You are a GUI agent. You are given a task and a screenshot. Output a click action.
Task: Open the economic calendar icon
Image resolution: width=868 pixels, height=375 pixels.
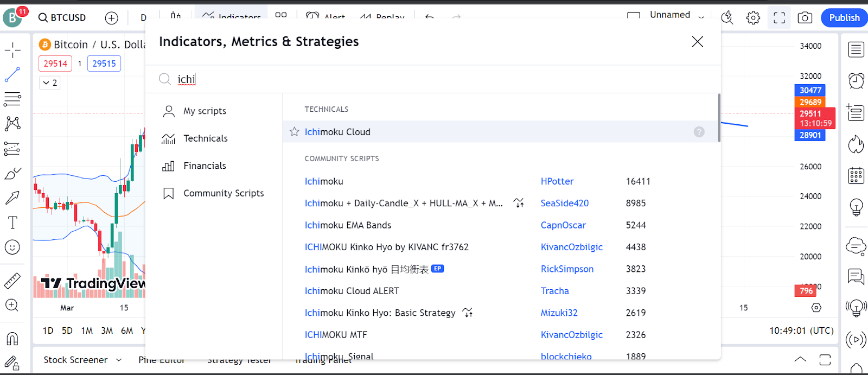pyautogui.click(x=856, y=175)
